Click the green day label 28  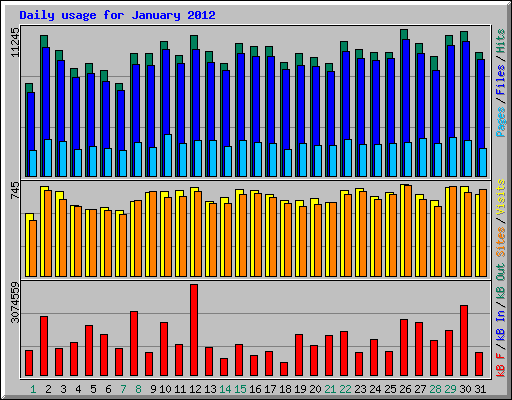[435, 389]
